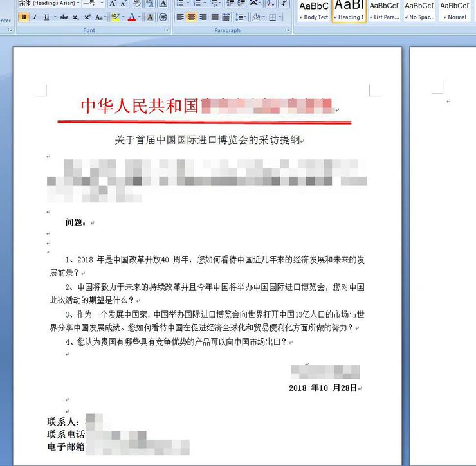Click the text highlight color button
Screen dimensions: 476x466
(x=115, y=17)
